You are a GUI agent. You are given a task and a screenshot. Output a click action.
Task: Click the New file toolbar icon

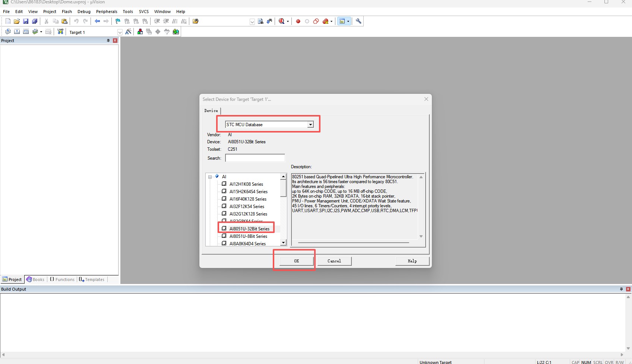pos(8,21)
